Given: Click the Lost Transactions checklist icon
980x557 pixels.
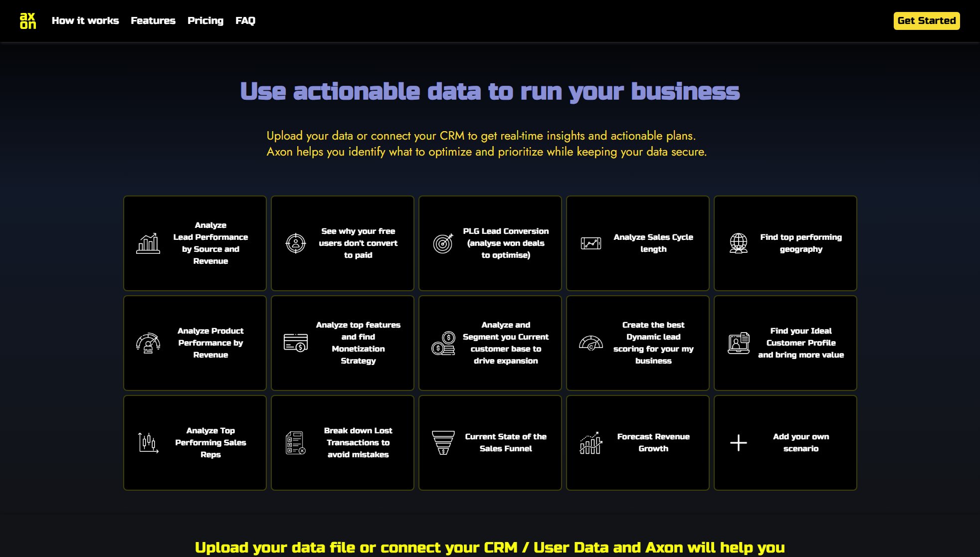Looking at the screenshot, I should [296, 443].
